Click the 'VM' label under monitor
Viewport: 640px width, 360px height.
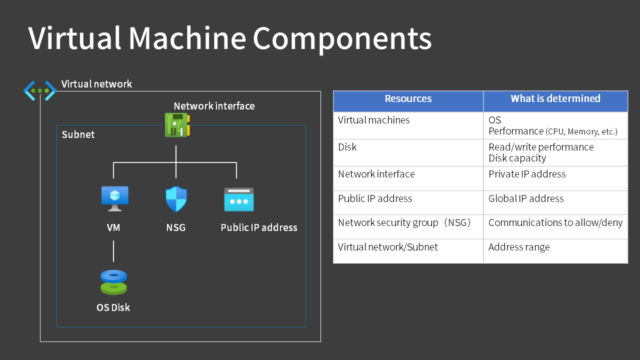tap(113, 228)
